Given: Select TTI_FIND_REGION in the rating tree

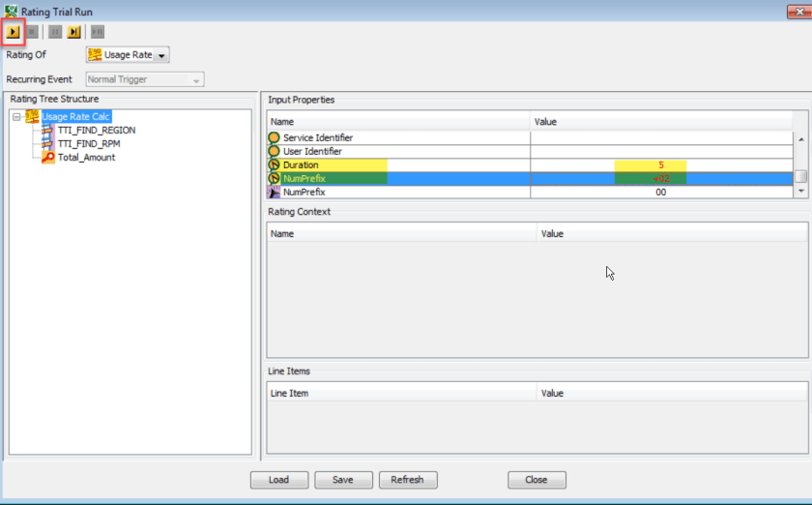Looking at the screenshot, I should click(x=97, y=131).
